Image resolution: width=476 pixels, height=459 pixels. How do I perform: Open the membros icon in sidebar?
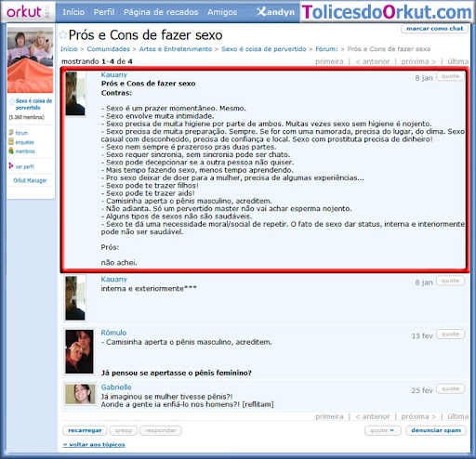(x=11, y=151)
